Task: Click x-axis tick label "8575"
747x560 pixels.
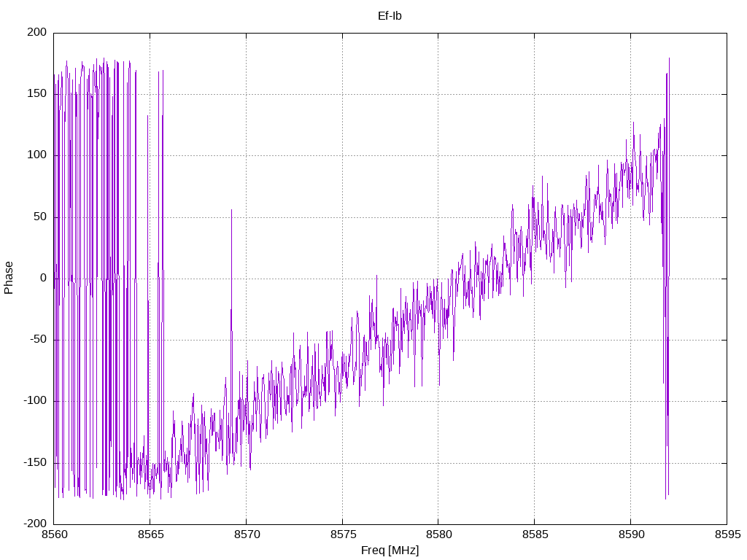Action: 343,534
